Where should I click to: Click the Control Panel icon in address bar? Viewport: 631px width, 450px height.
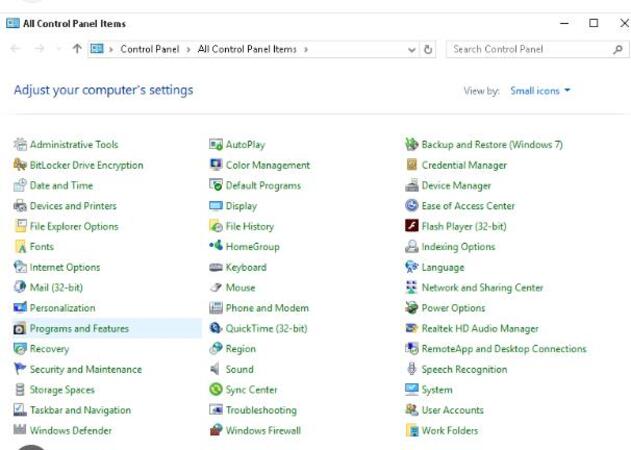click(97, 49)
